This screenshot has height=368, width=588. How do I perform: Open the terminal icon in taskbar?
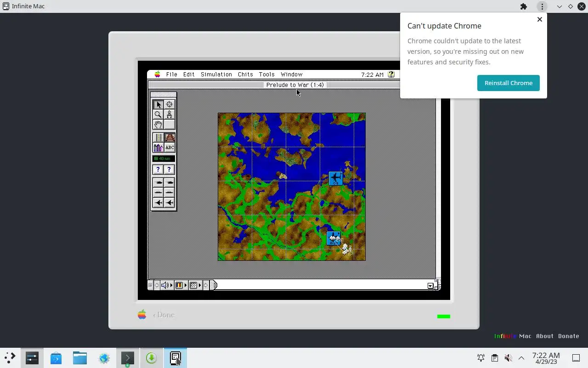(x=128, y=358)
